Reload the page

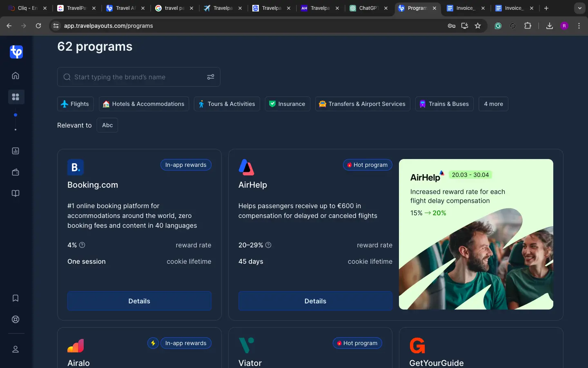[x=38, y=26]
